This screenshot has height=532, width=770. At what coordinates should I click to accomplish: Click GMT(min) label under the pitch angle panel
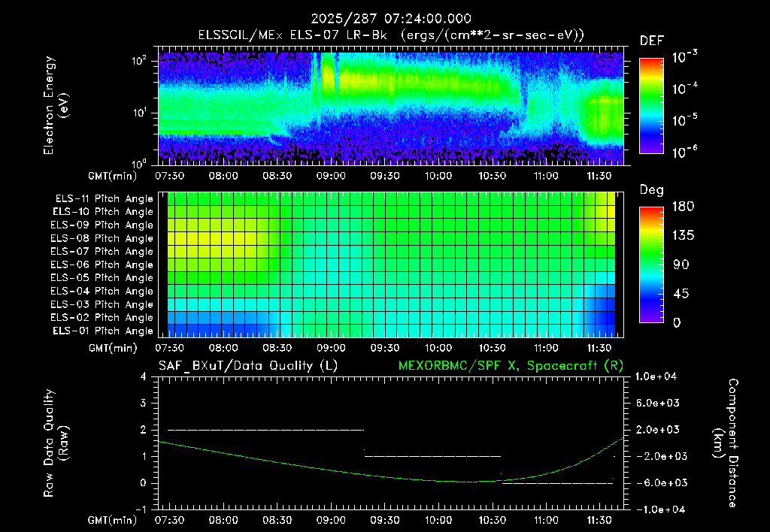tap(113, 349)
